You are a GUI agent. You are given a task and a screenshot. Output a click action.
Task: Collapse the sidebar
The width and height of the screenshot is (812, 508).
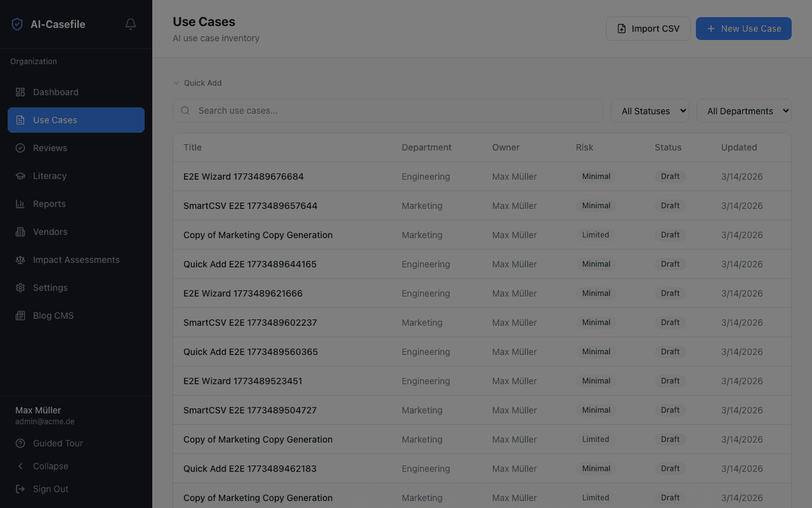click(20, 466)
